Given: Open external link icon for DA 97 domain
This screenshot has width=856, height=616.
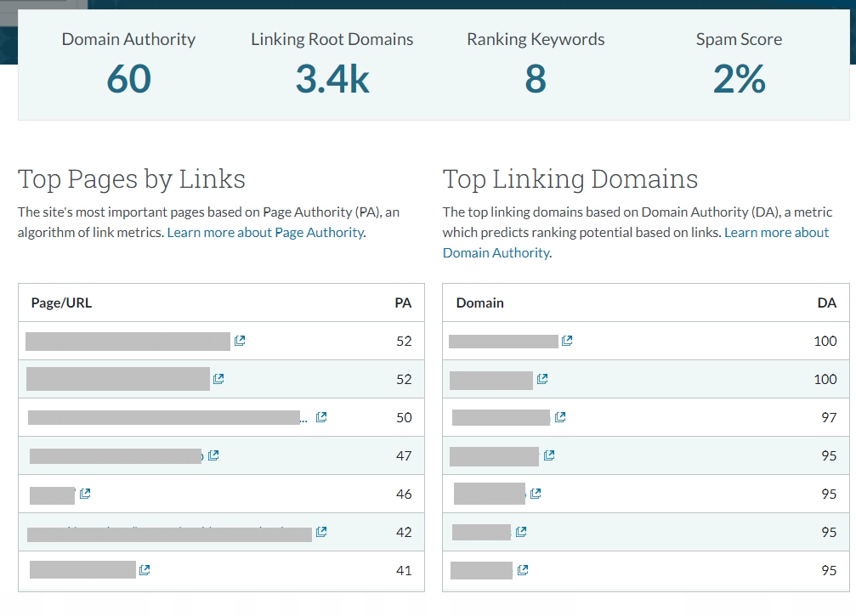Looking at the screenshot, I should point(560,417).
